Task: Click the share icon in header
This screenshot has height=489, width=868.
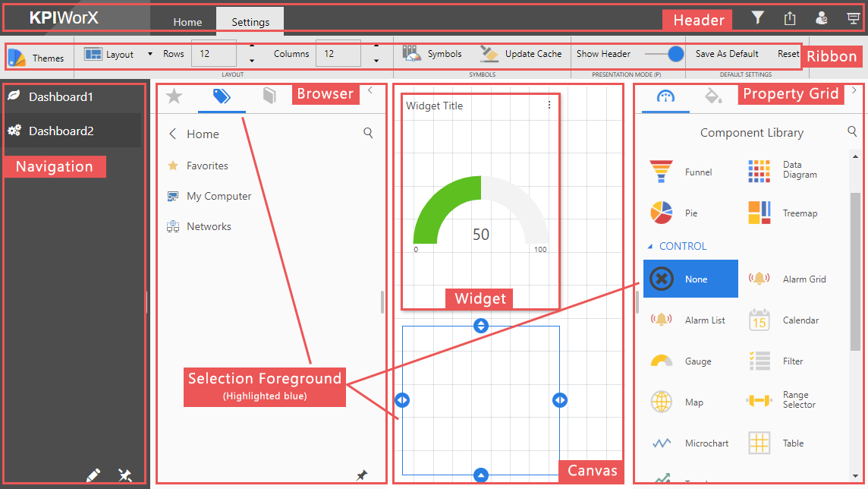Action: point(790,19)
